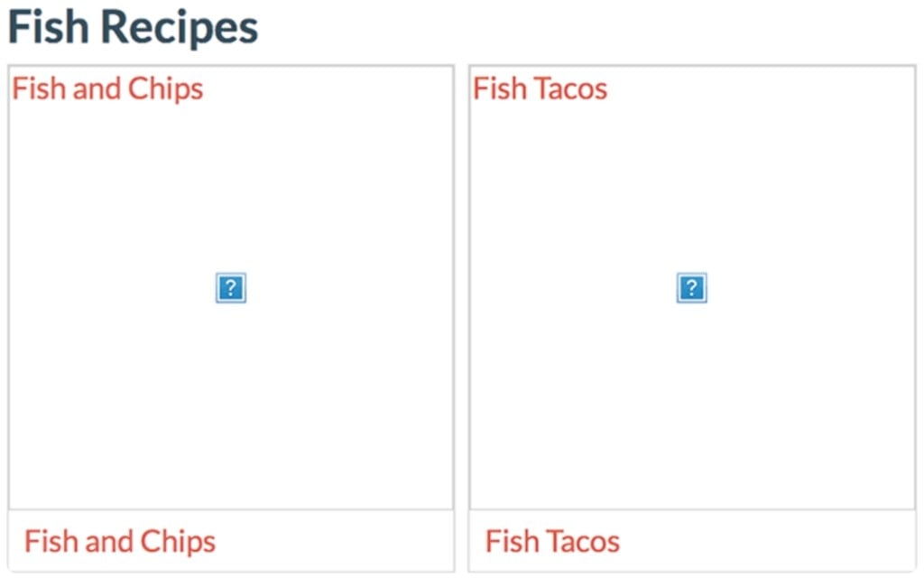Click the word Tacos in the bottom caption
Screen dimensions: 924x578
(x=582, y=542)
